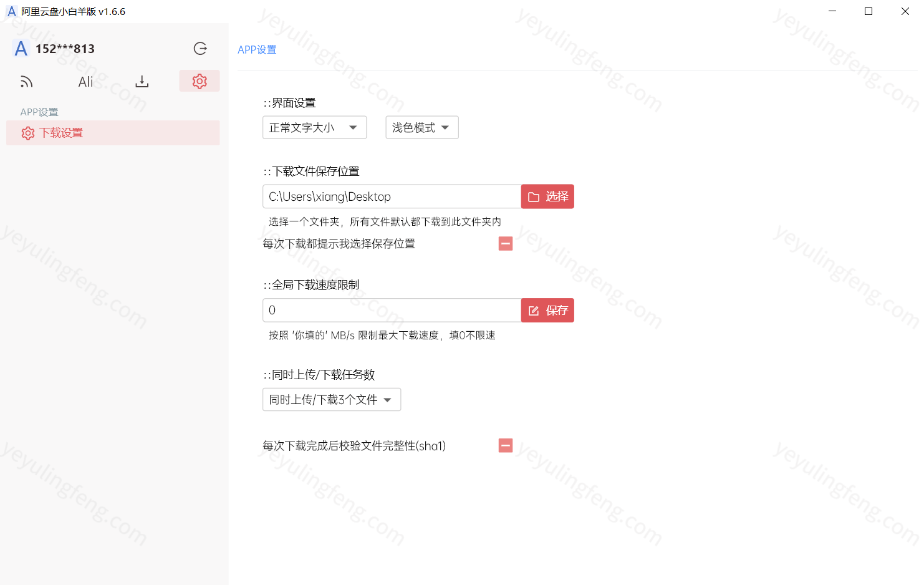The width and height of the screenshot is (924, 585).
Task: Click the global download speed limit field
Action: click(392, 310)
